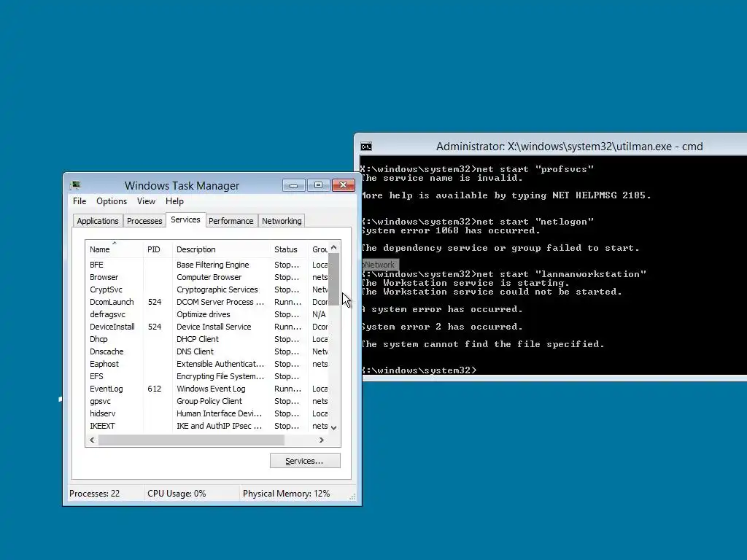
Task: Switch to the Processes tab
Action: [x=144, y=221]
